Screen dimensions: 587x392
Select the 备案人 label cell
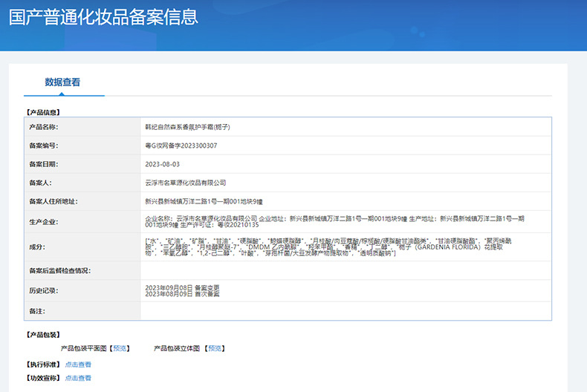(82, 183)
